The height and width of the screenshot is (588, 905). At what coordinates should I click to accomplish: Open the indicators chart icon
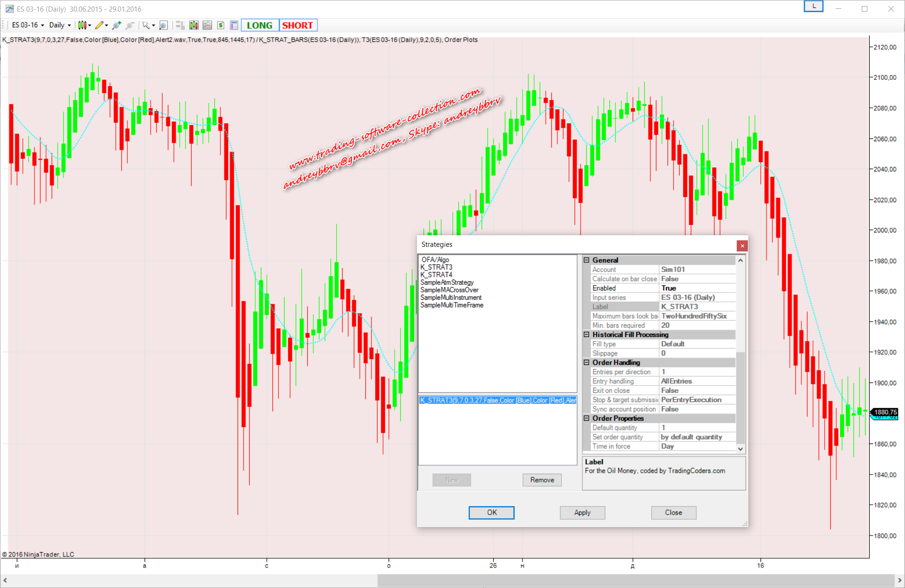click(207, 25)
